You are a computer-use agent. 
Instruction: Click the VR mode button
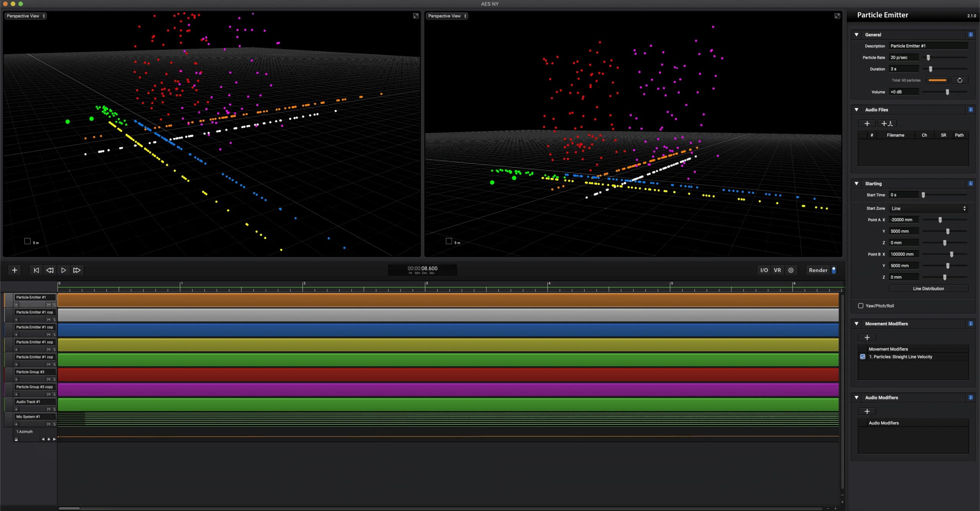[x=777, y=270]
